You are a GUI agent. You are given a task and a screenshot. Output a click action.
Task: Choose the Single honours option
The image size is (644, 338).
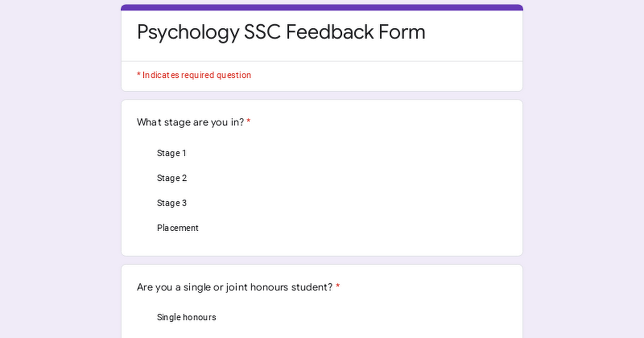pyautogui.click(x=186, y=318)
